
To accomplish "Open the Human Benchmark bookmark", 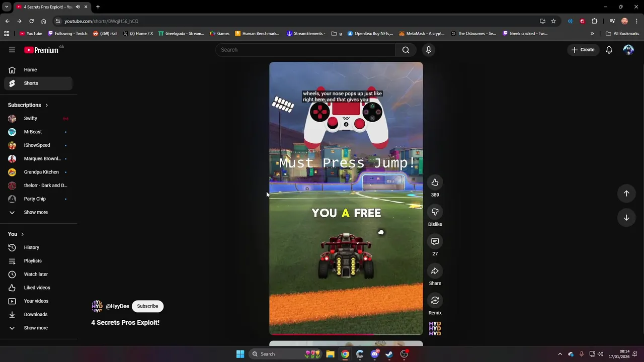I will coord(257,34).
